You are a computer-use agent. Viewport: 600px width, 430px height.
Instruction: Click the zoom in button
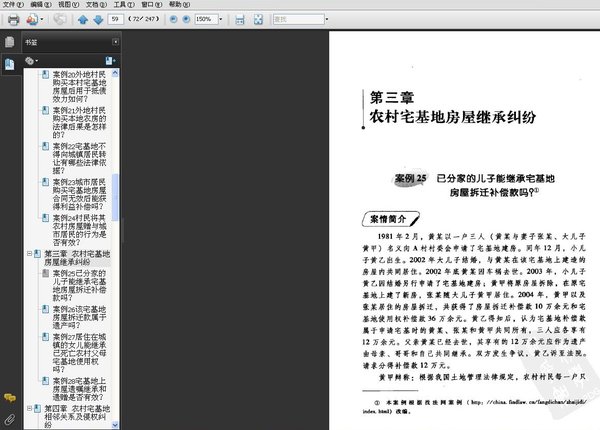(x=186, y=19)
